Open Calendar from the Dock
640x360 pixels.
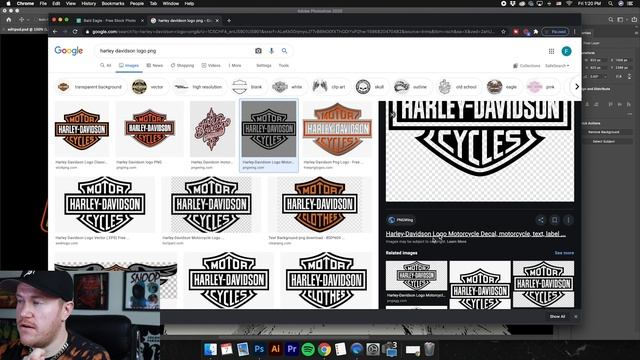pos(227,349)
